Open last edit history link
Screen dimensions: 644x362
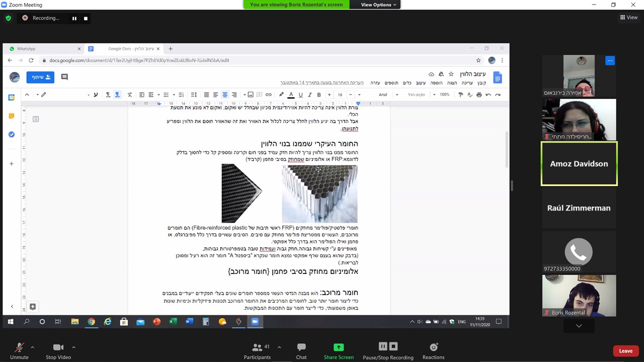click(x=322, y=82)
